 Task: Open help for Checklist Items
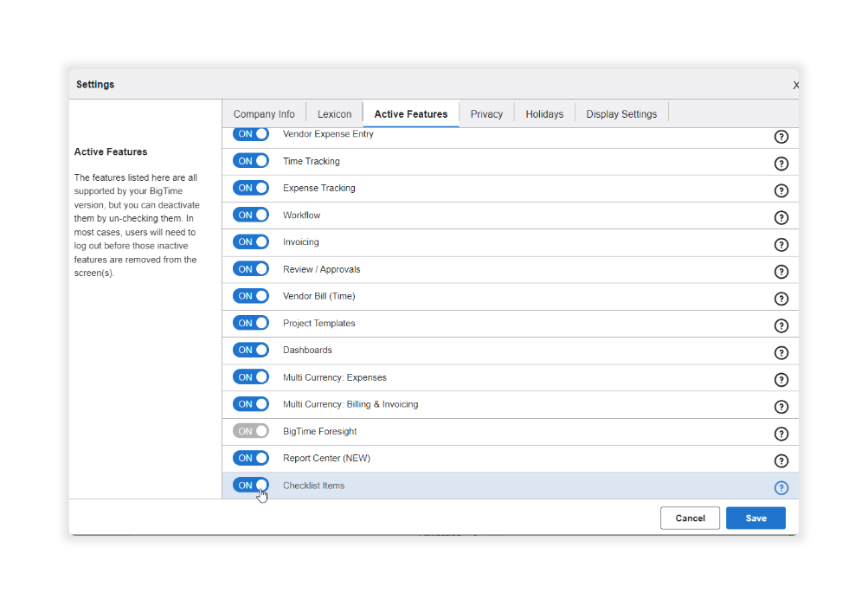(781, 487)
